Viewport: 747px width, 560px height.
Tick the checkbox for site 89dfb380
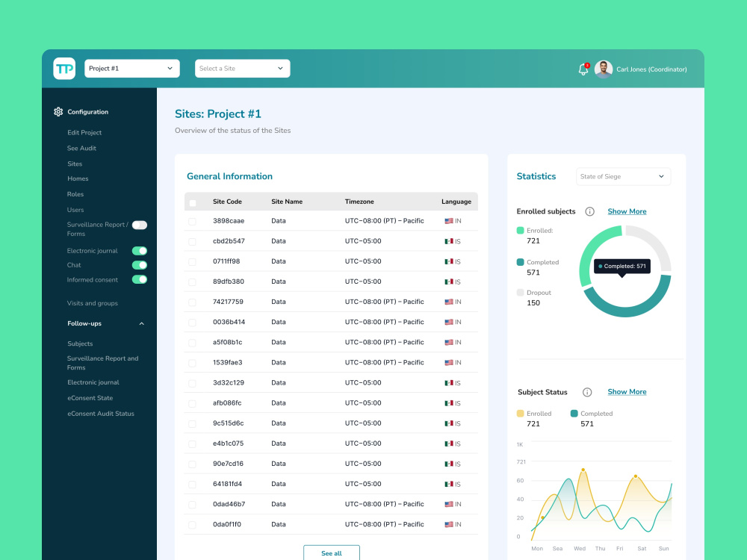(x=192, y=282)
